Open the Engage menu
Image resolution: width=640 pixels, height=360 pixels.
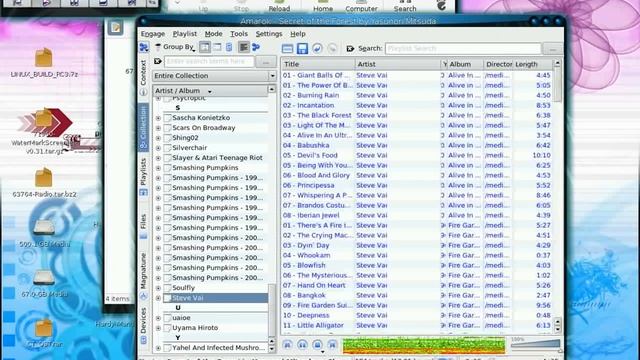(153, 34)
